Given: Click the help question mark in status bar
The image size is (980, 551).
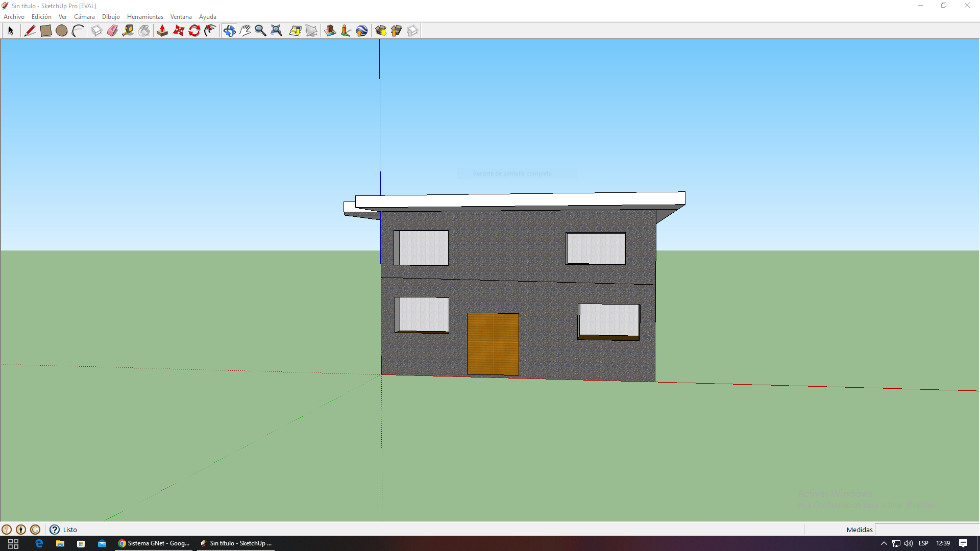Looking at the screenshot, I should tap(55, 530).
